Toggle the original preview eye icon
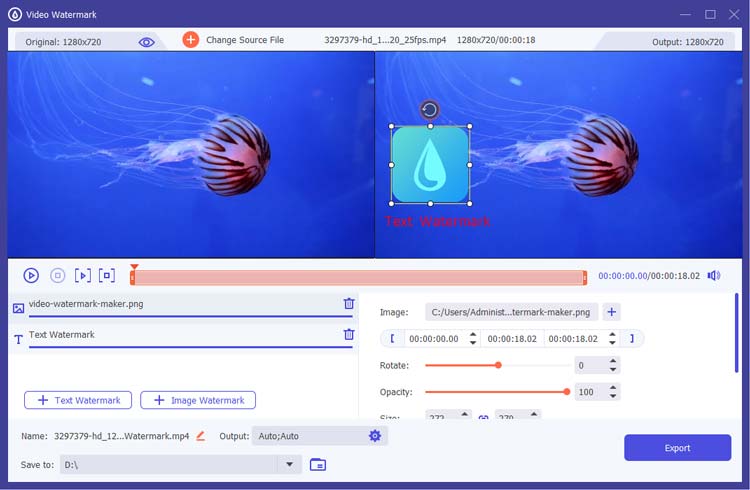This screenshot has height=490, width=750. coord(146,42)
